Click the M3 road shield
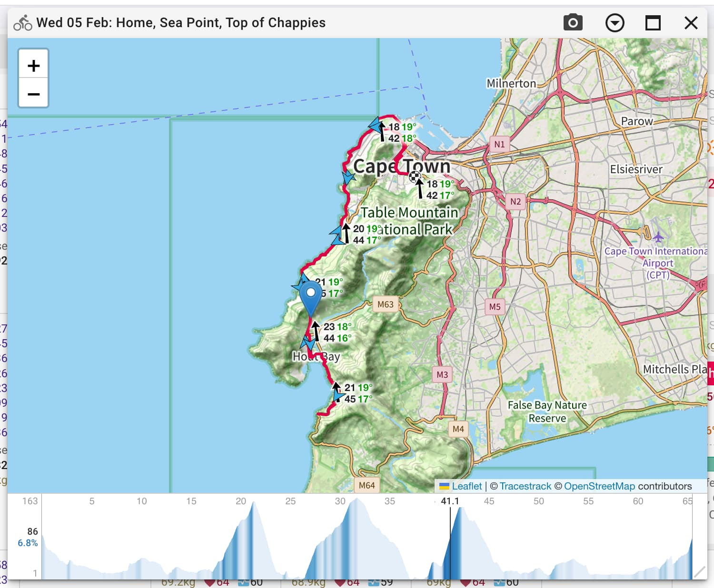The width and height of the screenshot is (714, 588). 442,374
